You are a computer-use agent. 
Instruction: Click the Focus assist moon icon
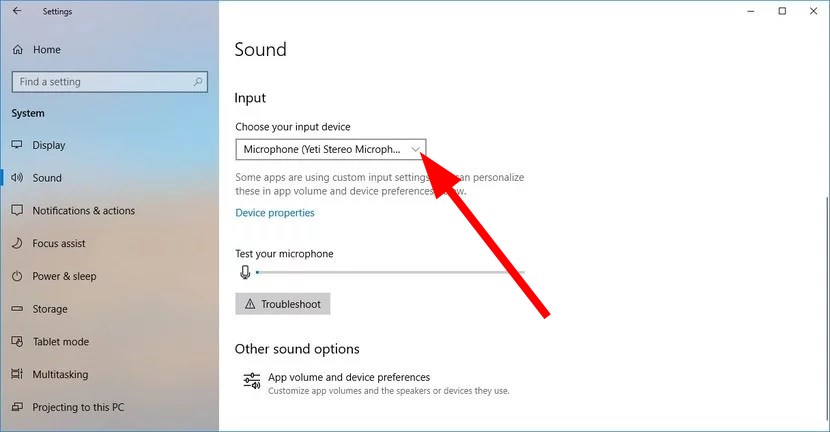pyautogui.click(x=17, y=243)
